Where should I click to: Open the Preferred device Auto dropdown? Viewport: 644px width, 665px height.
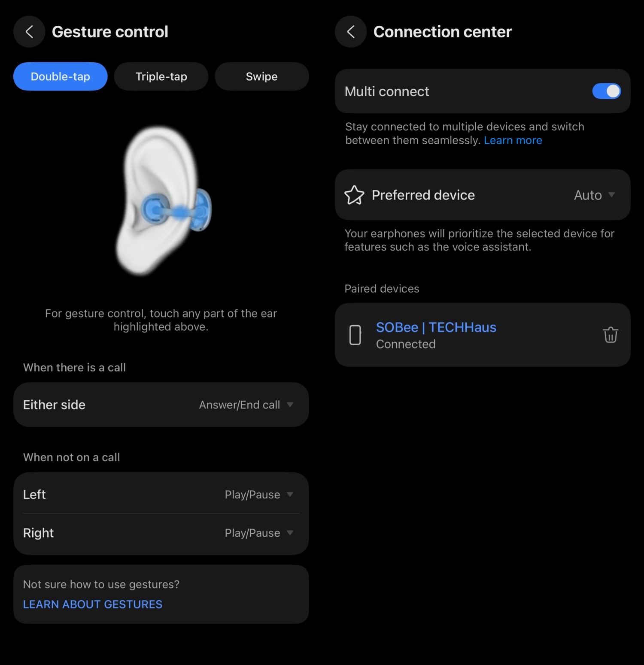[x=594, y=195]
